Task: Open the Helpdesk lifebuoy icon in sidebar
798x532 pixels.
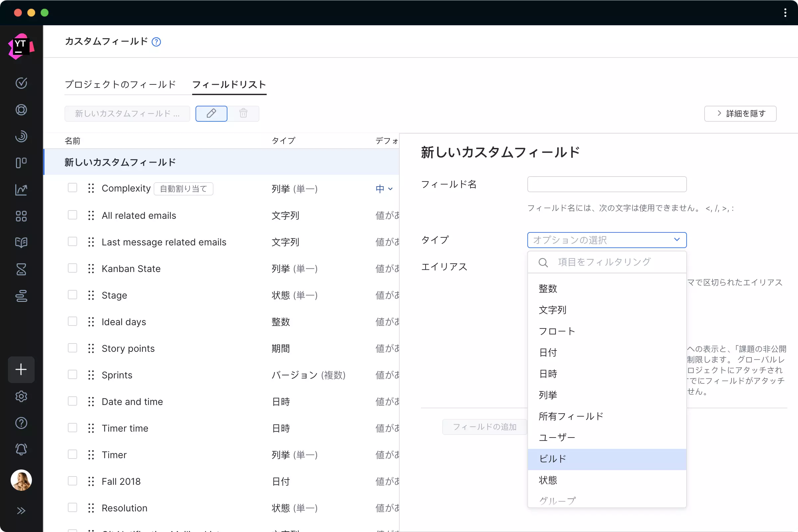Action: point(21,110)
